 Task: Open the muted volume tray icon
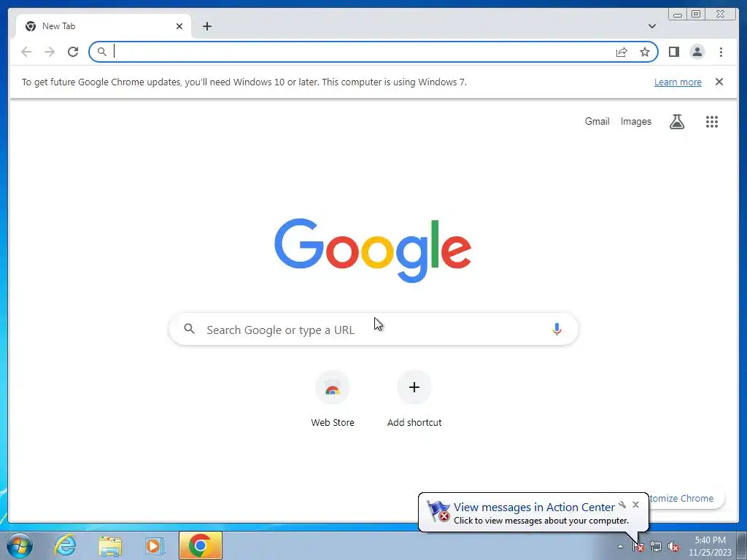673,547
